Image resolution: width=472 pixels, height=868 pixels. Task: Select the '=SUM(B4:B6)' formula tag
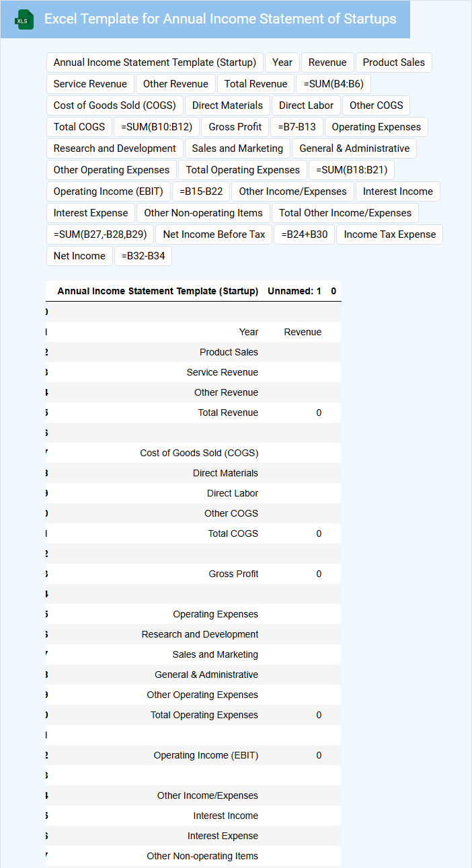coord(333,84)
